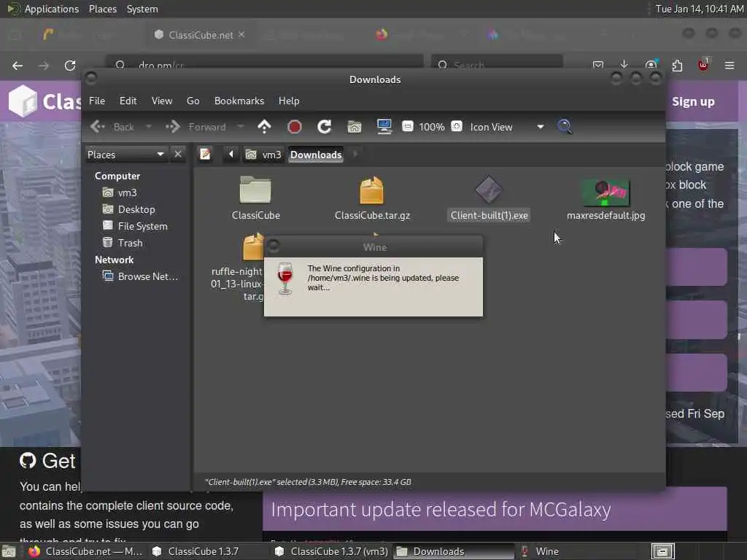This screenshot has height=560, width=747.
Task: Reload the Firefox page
Action: 70,66
